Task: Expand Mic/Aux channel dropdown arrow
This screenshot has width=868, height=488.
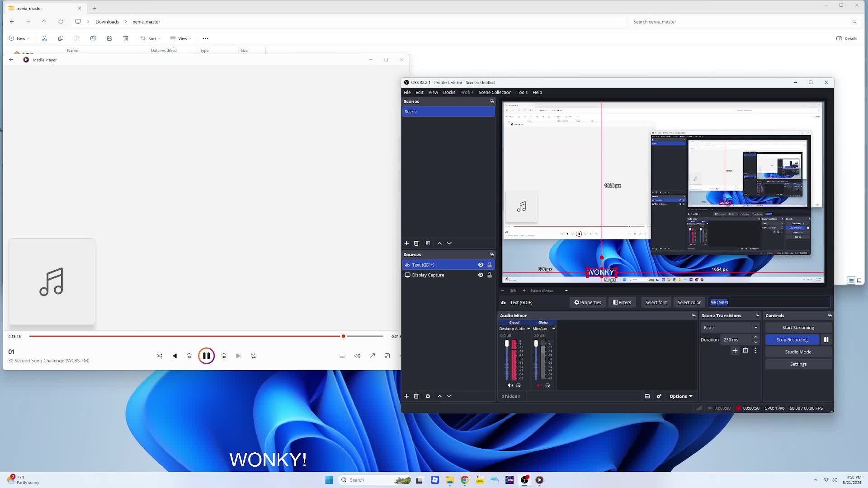Action: coord(553,328)
